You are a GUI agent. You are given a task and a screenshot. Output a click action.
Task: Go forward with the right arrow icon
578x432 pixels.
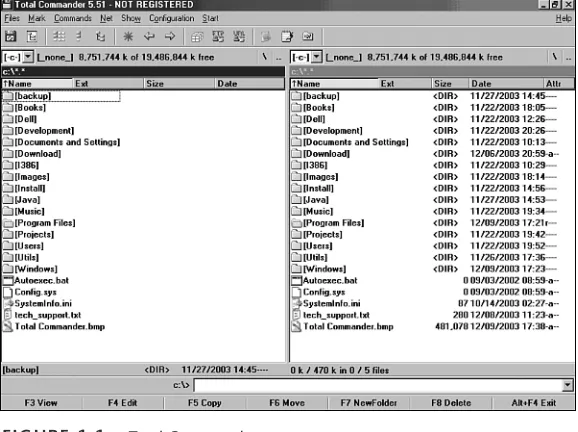(170, 36)
